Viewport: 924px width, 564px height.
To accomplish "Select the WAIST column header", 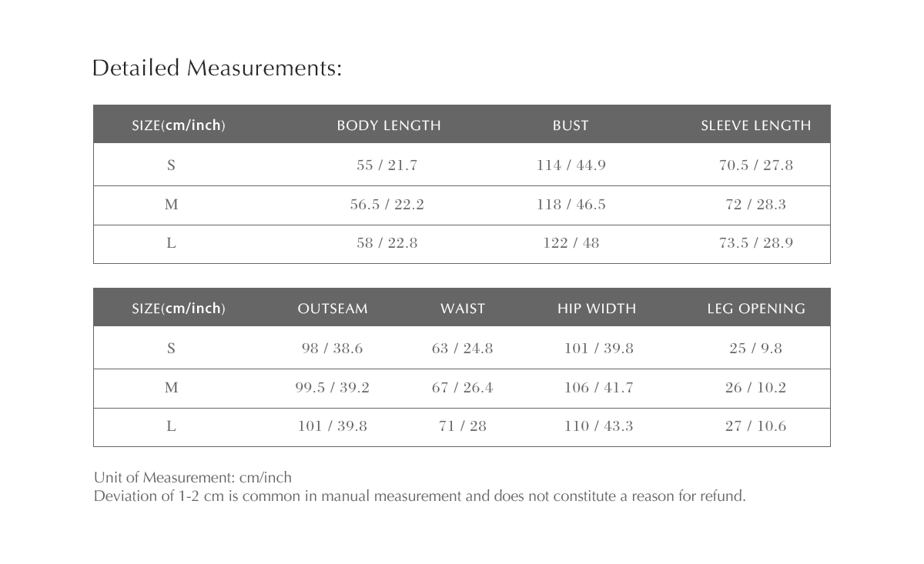I will [x=463, y=309].
